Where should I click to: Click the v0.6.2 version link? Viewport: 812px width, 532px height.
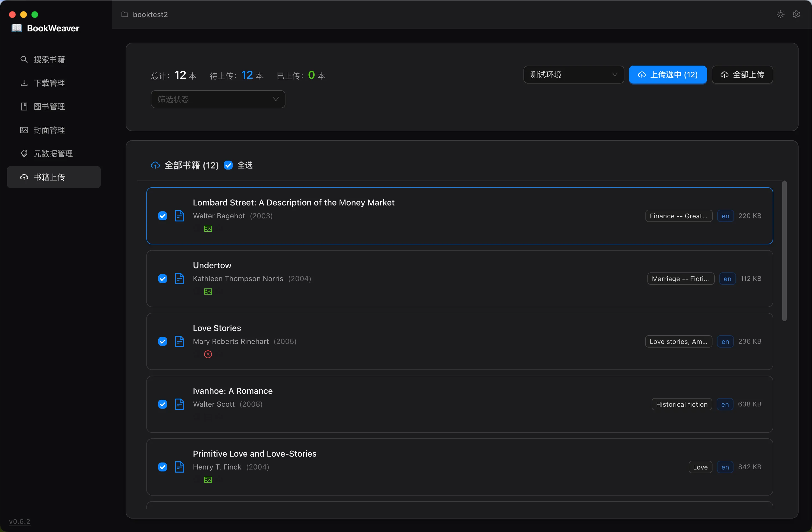pos(19,521)
